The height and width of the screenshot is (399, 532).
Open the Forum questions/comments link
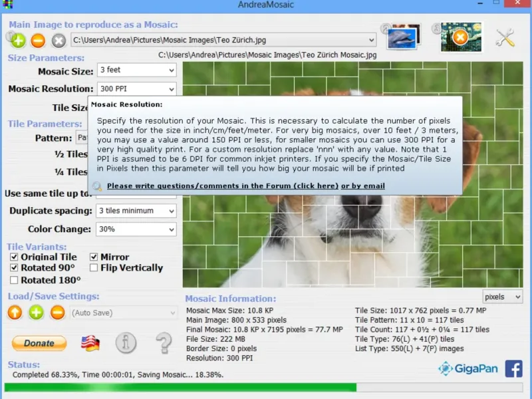(223, 186)
